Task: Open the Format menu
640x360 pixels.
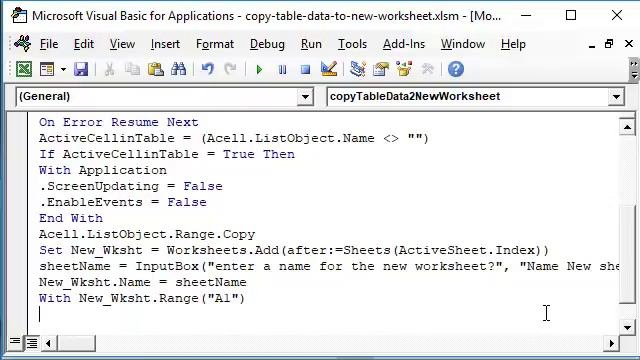Action: point(215,44)
